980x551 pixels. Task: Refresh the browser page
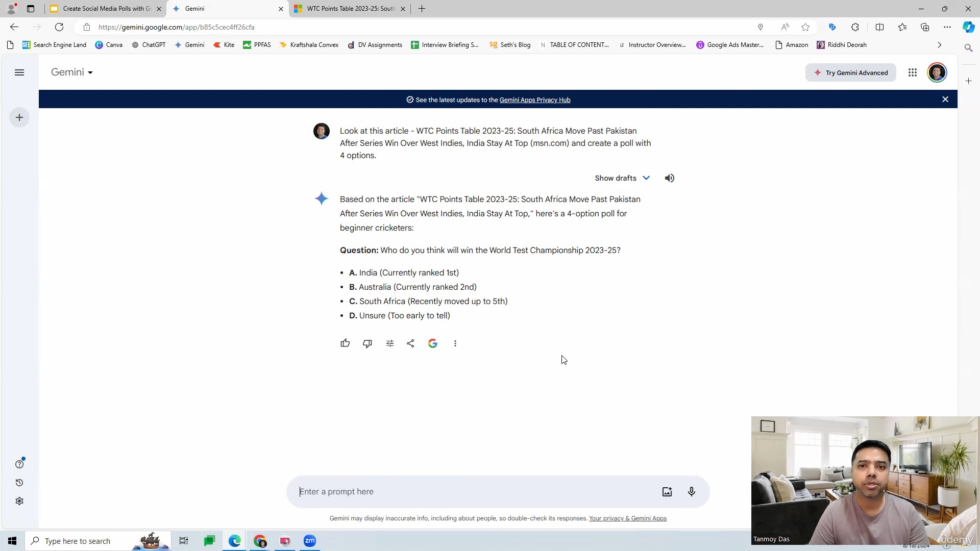point(59,27)
